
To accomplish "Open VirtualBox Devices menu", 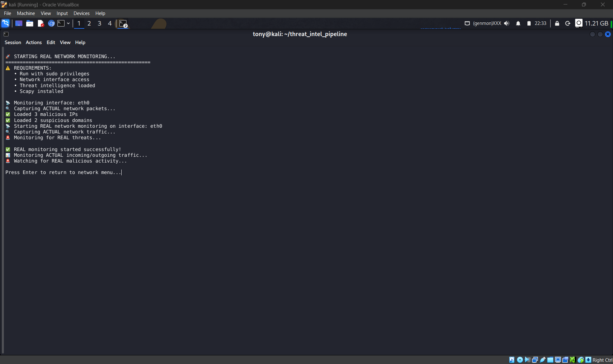I will click(x=81, y=13).
